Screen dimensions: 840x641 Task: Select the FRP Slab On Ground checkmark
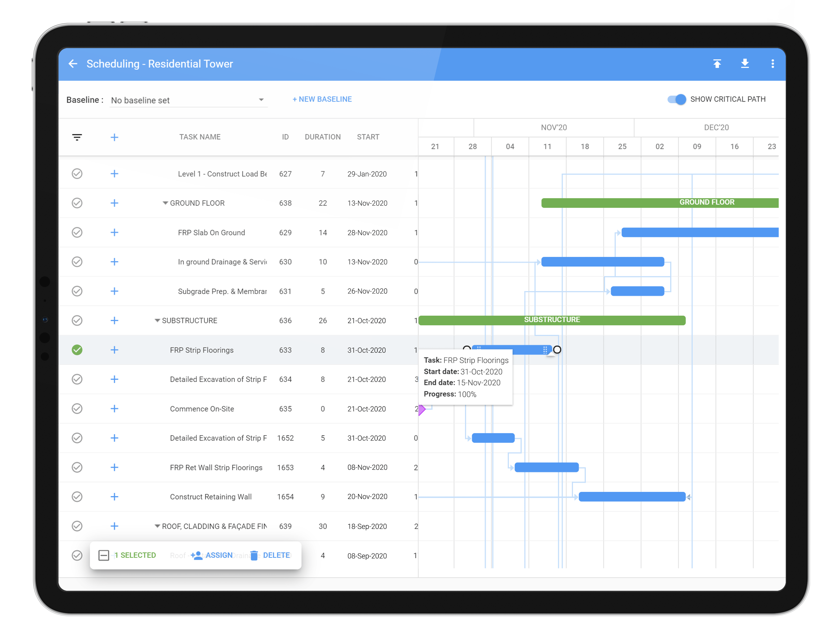77,233
